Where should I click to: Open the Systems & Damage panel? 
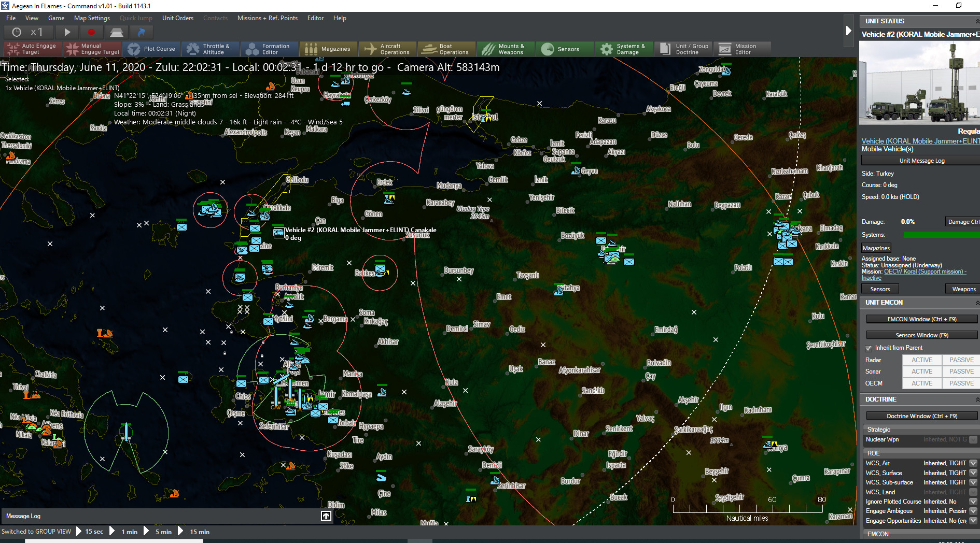[624, 49]
